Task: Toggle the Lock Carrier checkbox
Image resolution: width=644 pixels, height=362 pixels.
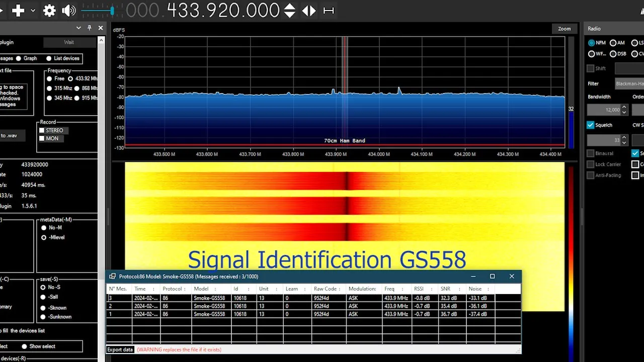Action: point(591,164)
